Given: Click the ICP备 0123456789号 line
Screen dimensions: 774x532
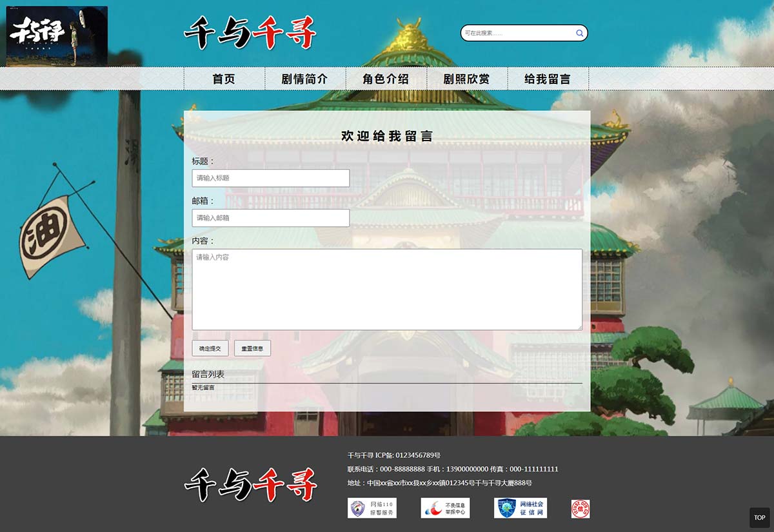Looking at the screenshot, I should 394,455.
